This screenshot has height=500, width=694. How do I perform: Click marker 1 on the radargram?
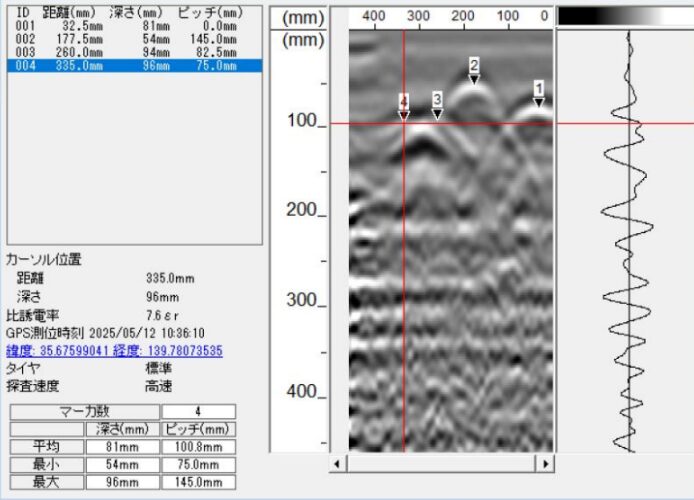538,90
